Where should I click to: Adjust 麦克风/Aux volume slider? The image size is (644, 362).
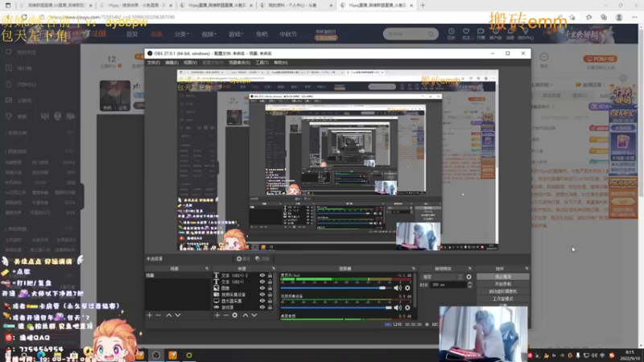coord(336,288)
